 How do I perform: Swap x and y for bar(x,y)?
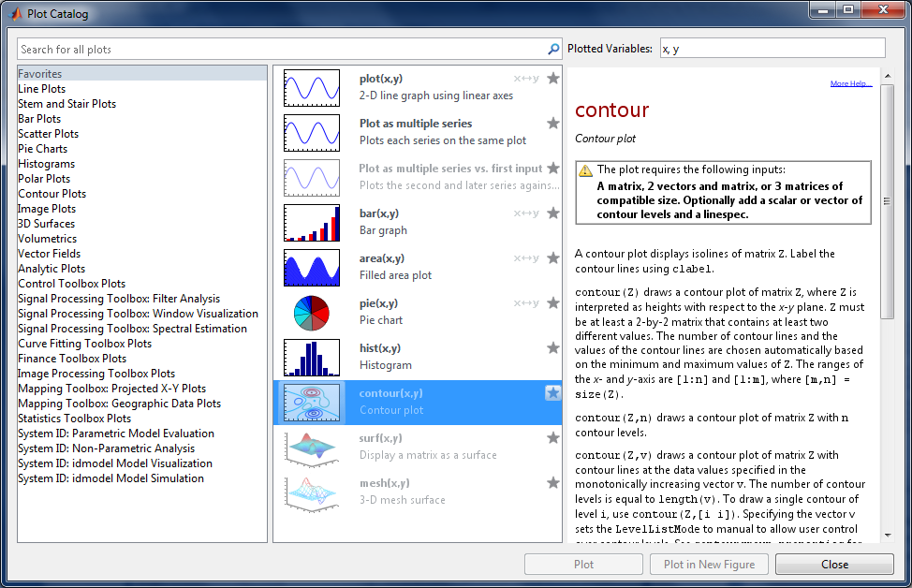(x=526, y=213)
